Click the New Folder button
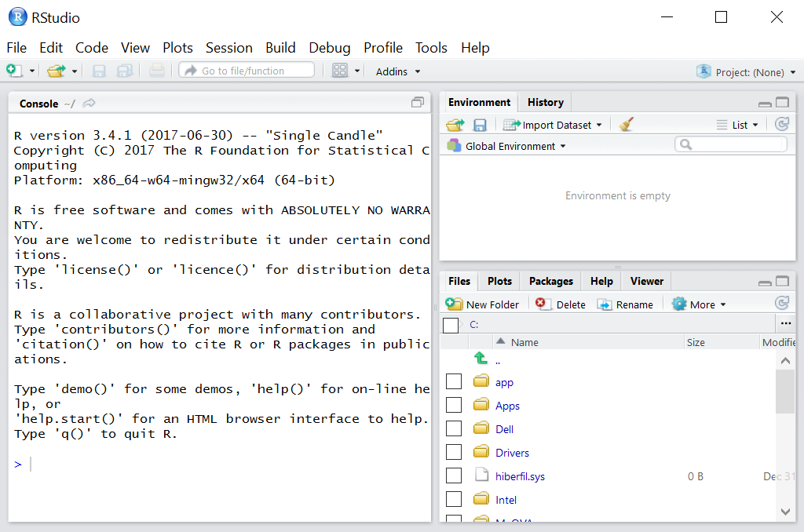The height and width of the screenshot is (532, 804). [481, 304]
